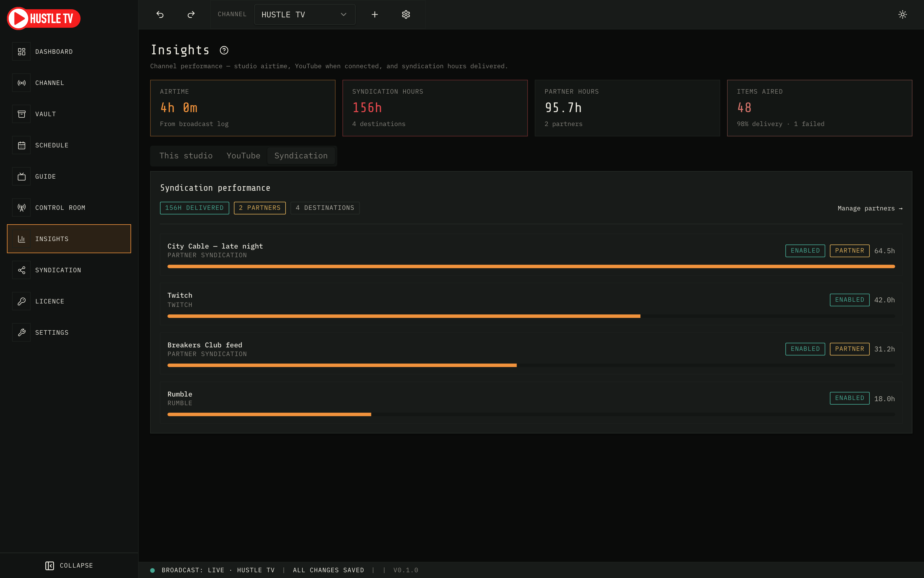This screenshot has width=924, height=578.
Task: Open Dashboard grid icon
Action: [21, 52]
